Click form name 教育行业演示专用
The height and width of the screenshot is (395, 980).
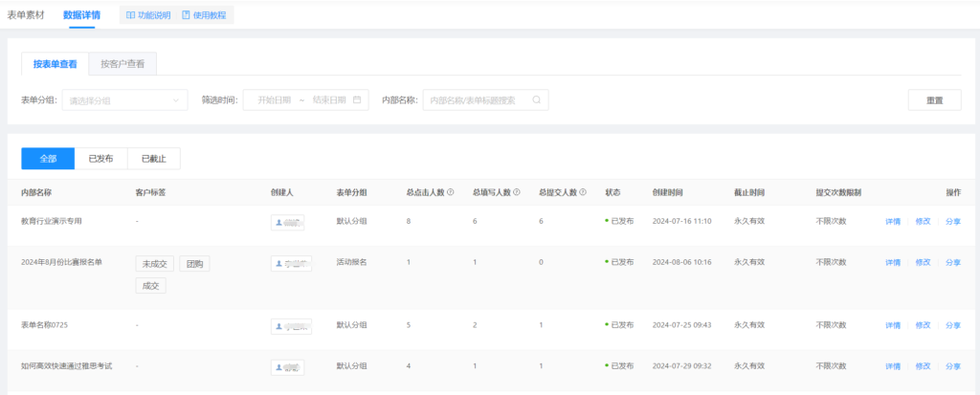pyautogui.click(x=52, y=221)
